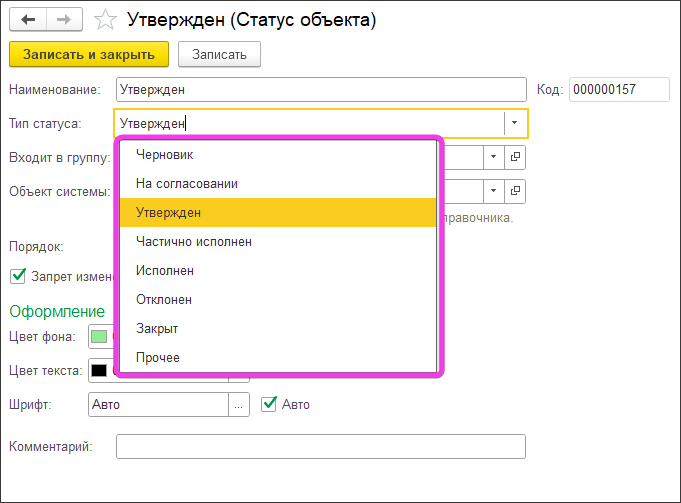Screen dimensions: 681x503
Task: Expand the Объект системы dropdown
Action: (x=494, y=190)
